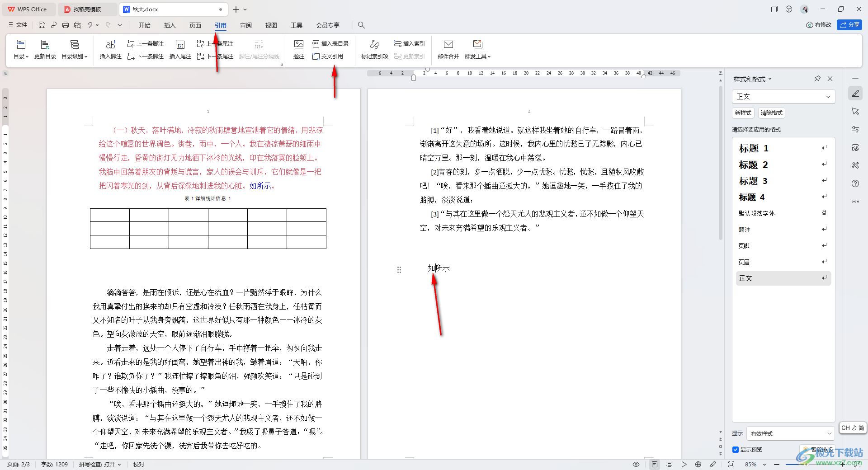Toggle 拼写检查 in status bar

pos(100,465)
